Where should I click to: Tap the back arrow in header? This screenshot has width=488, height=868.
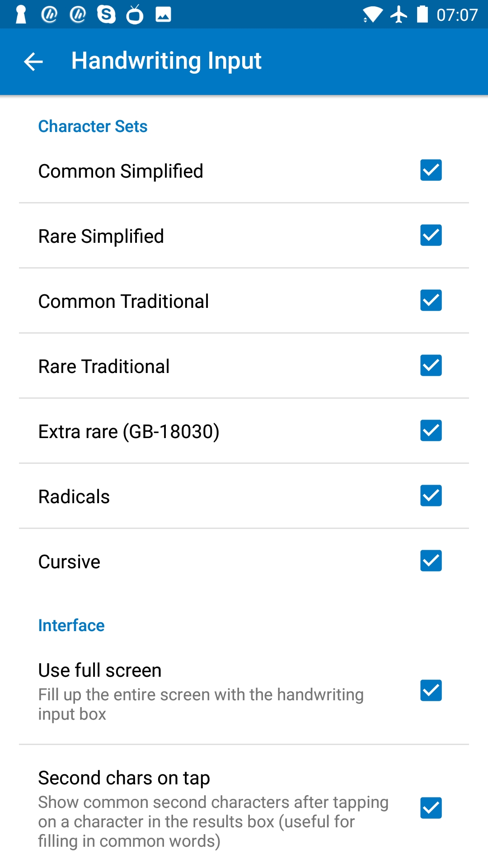click(x=33, y=61)
